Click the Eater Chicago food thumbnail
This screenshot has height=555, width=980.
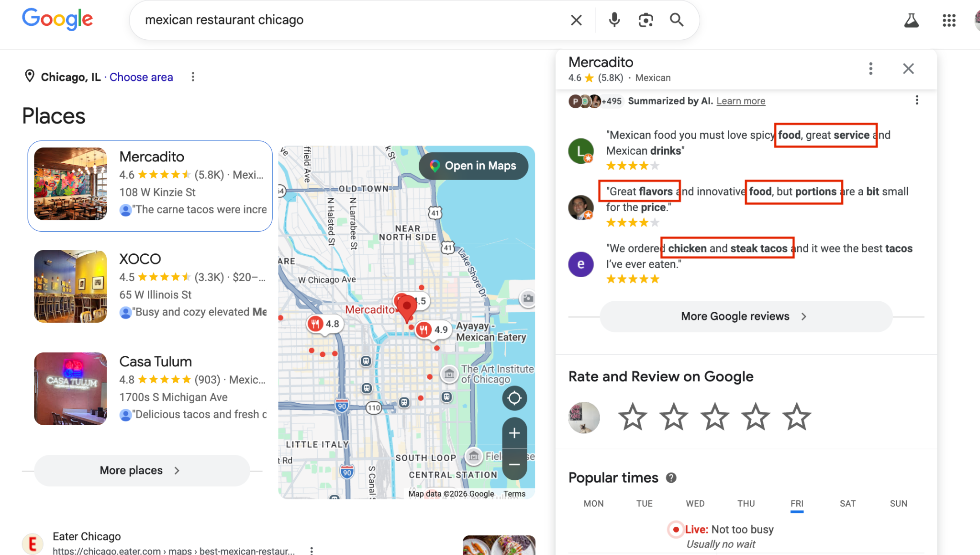click(x=499, y=545)
